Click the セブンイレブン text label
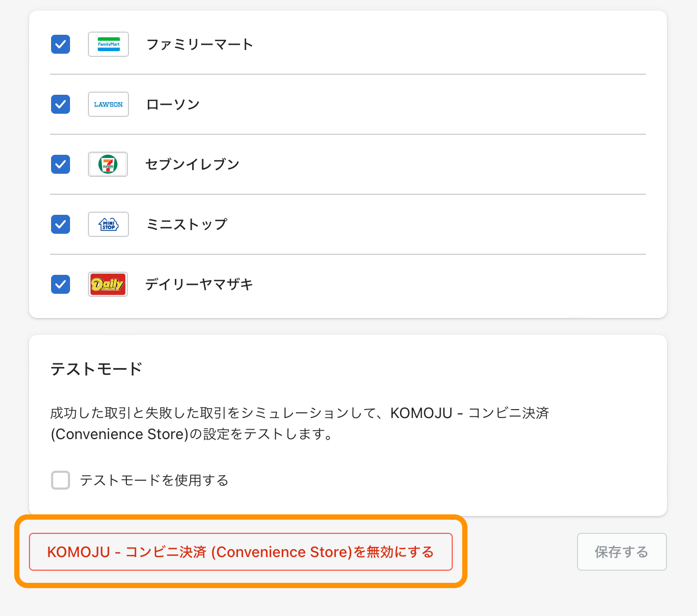The width and height of the screenshot is (697, 616). [192, 164]
